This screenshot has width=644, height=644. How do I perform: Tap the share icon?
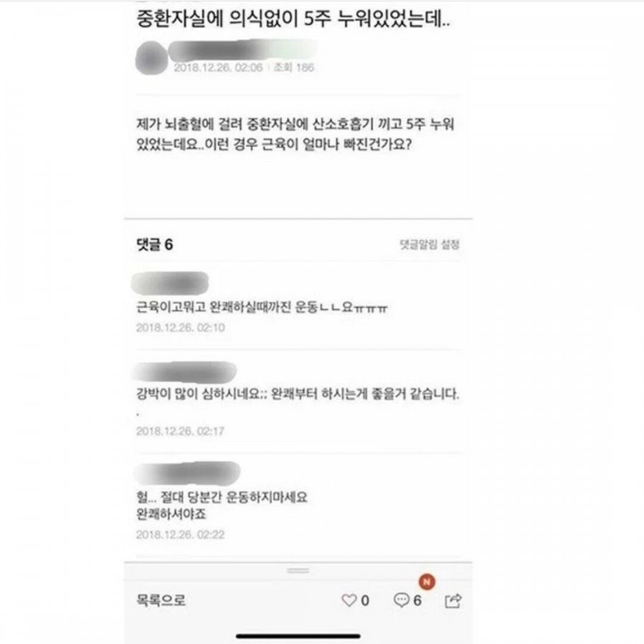pyautogui.click(x=453, y=601)
